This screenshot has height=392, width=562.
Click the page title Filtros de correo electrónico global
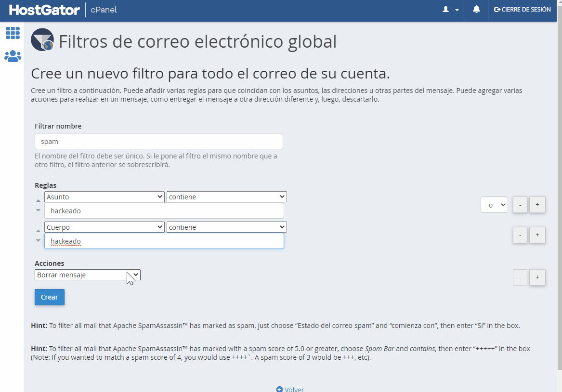[x=197, y=41]
